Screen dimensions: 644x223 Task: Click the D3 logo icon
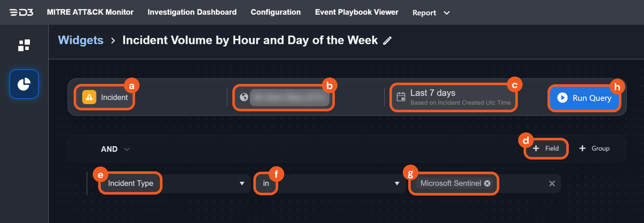(21, 12)
